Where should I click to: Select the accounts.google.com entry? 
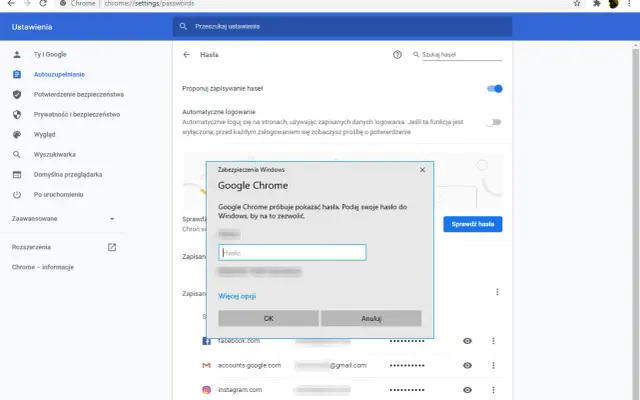pyautogui.click(x=249, y=365)
